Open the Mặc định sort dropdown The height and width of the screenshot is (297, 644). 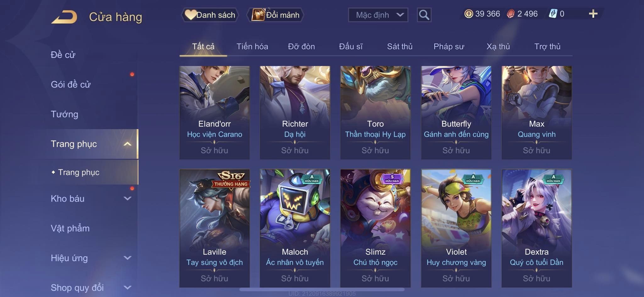[x=378, y=15]
